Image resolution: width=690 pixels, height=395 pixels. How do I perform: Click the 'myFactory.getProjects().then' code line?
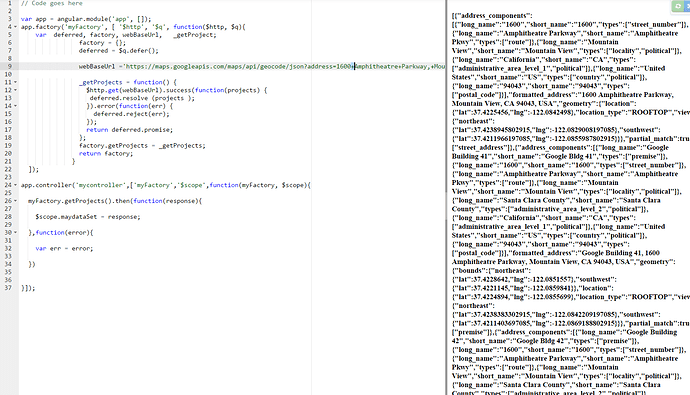115,201
